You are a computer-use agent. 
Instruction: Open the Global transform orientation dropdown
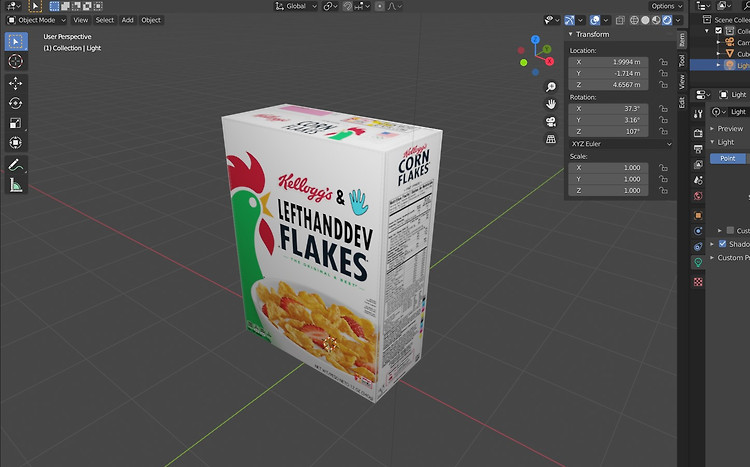pyautogui.click(x=296, y=6)
